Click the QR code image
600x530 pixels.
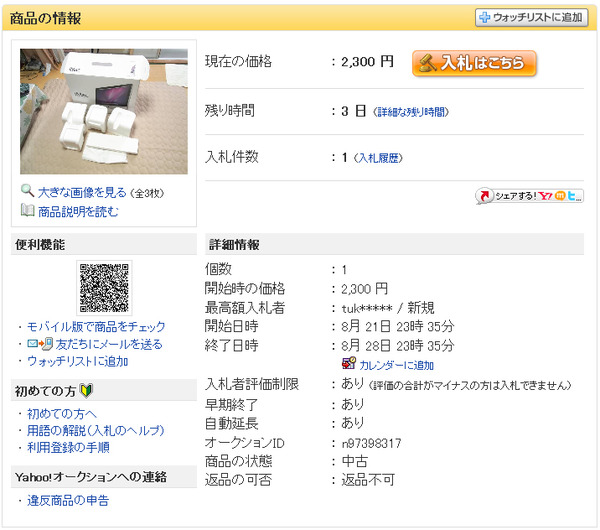(104, 288)
